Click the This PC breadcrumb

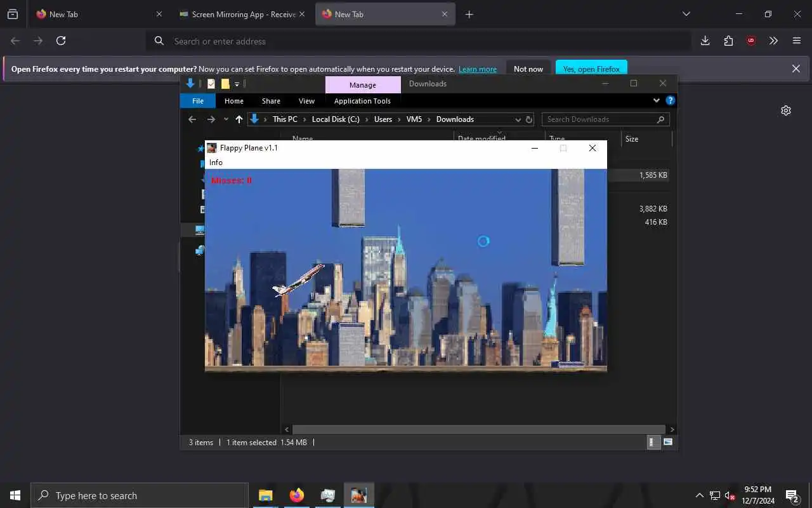(x=285, y=119)
